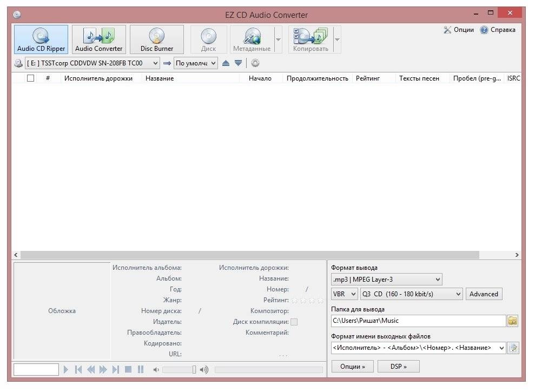This screenshot has height=392, width=535.
Task: Open the Audio Converter mode
Action: [98, 39]
